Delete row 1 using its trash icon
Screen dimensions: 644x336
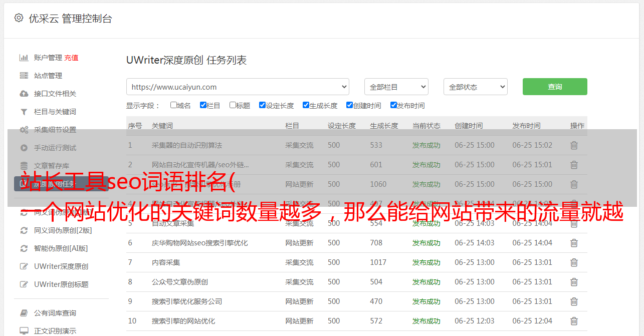tap(574, 145)
